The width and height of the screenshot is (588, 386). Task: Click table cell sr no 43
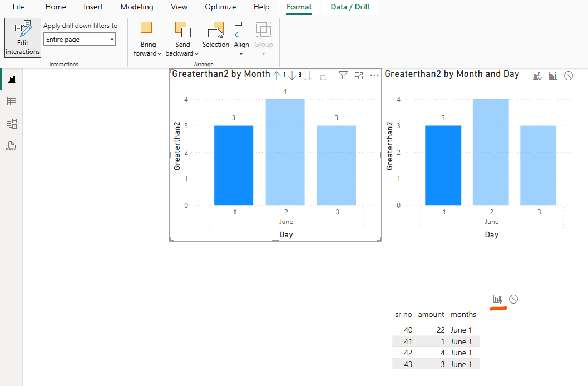408,365
